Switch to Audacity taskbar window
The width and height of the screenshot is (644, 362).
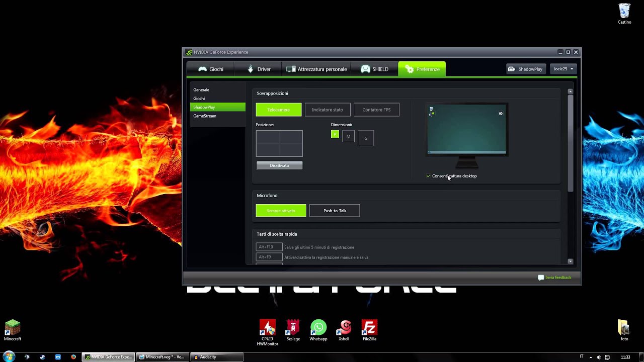tap(217, 357)
